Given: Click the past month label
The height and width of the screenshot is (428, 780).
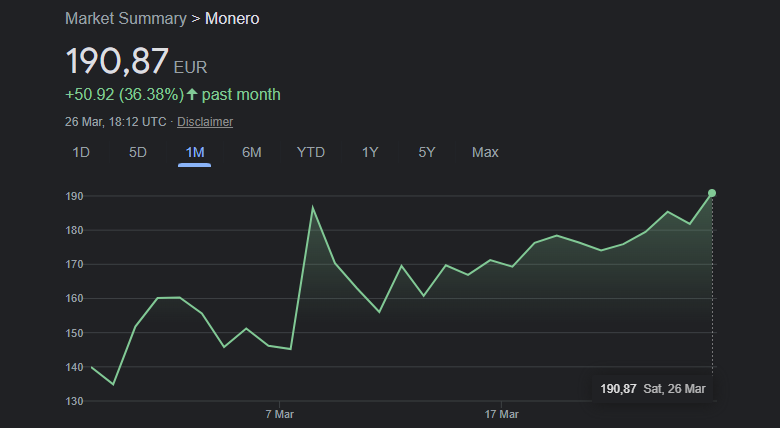Looking at the screenshot, I should click(x=241, y=95).
